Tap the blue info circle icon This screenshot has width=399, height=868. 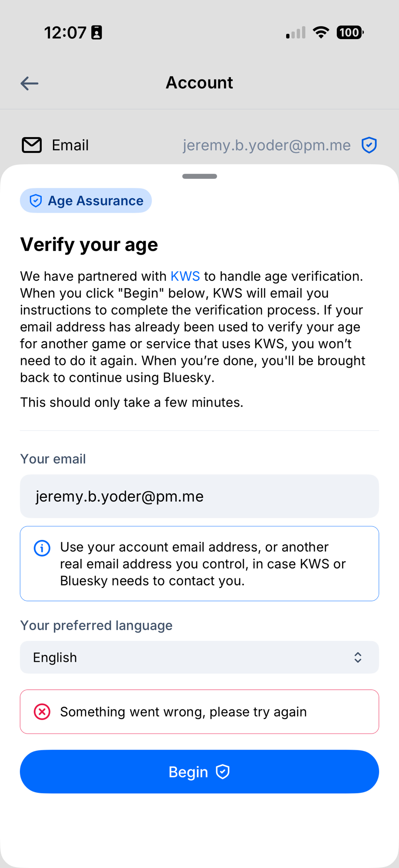point(42,548)
